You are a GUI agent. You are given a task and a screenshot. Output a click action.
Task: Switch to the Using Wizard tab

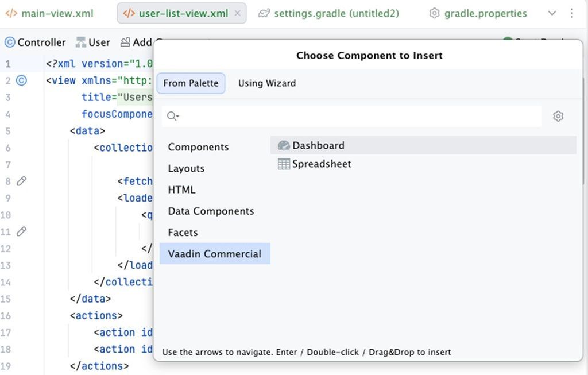click(x=267, y=83)
